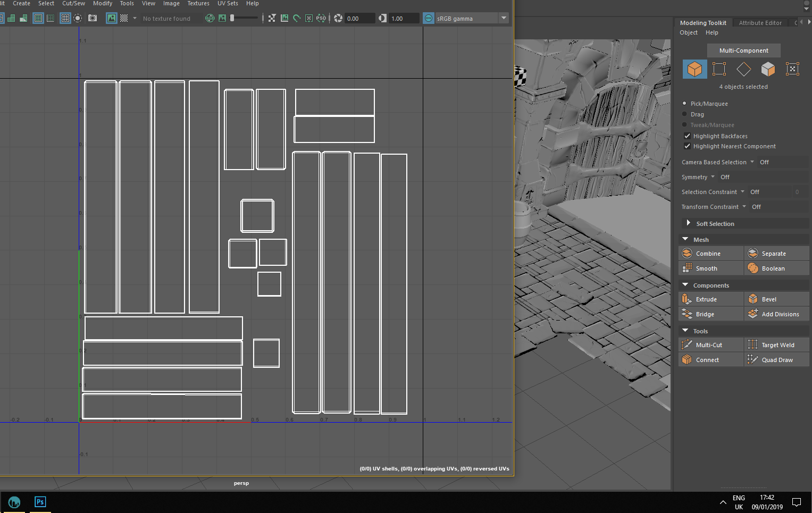The height and width of the screenshot is (513, 812).
Task: Click the Target Weld icon
Action: (753, 345)
